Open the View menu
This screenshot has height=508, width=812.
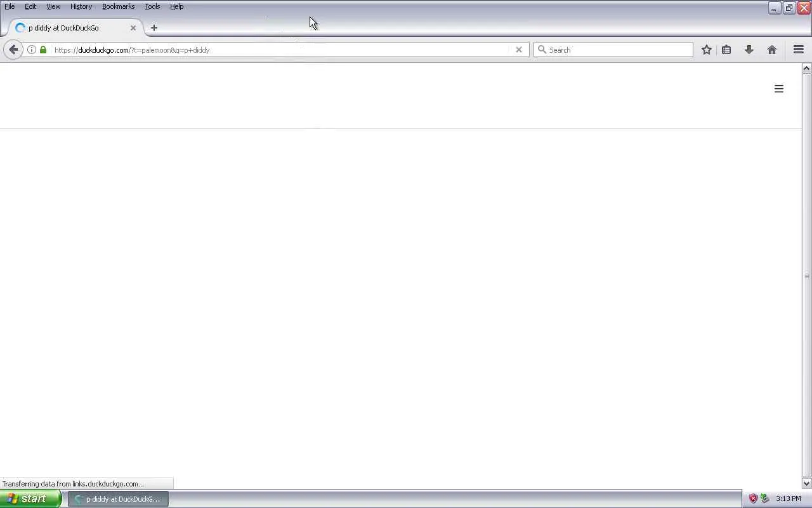[x=53, y=6]
